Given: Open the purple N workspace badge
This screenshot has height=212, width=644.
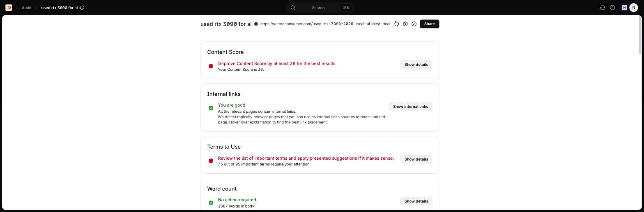Looking at the screenshot, I should 624,7.
